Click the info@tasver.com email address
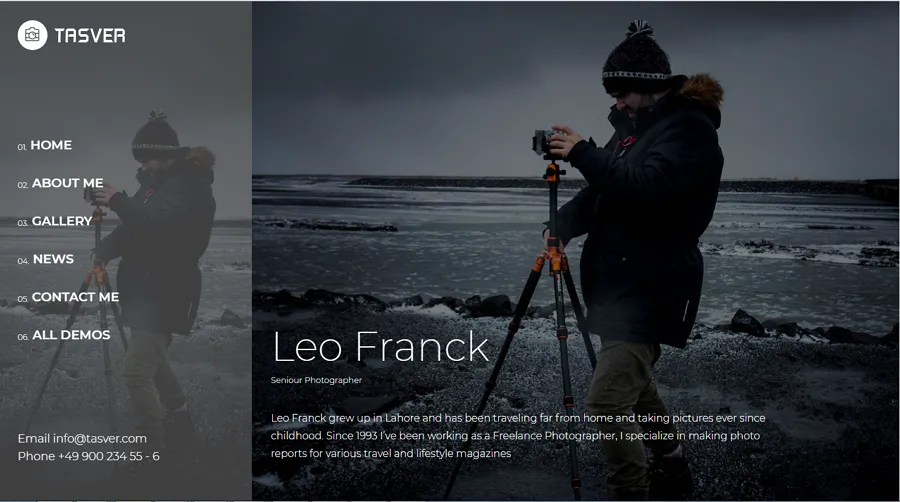 100,438
